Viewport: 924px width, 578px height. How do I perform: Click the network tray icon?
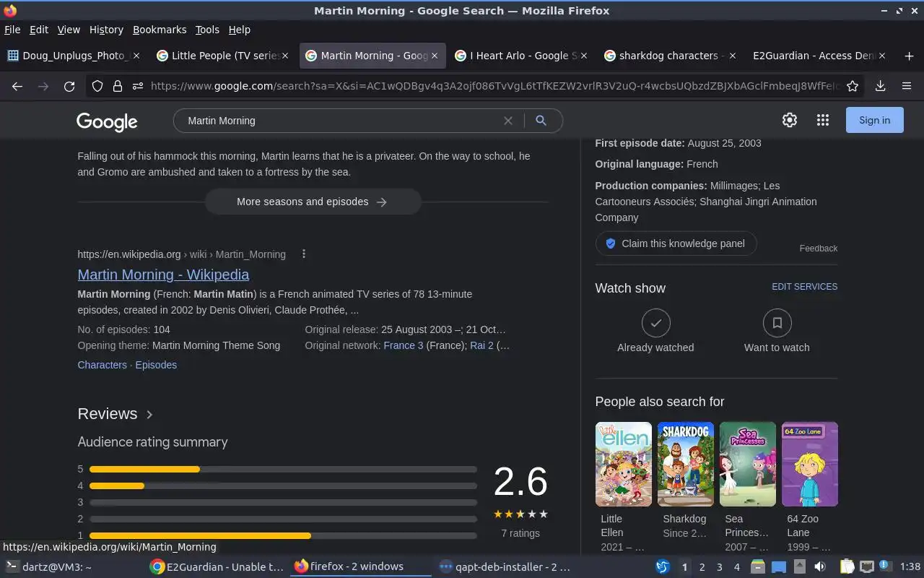tap(867, 567)
